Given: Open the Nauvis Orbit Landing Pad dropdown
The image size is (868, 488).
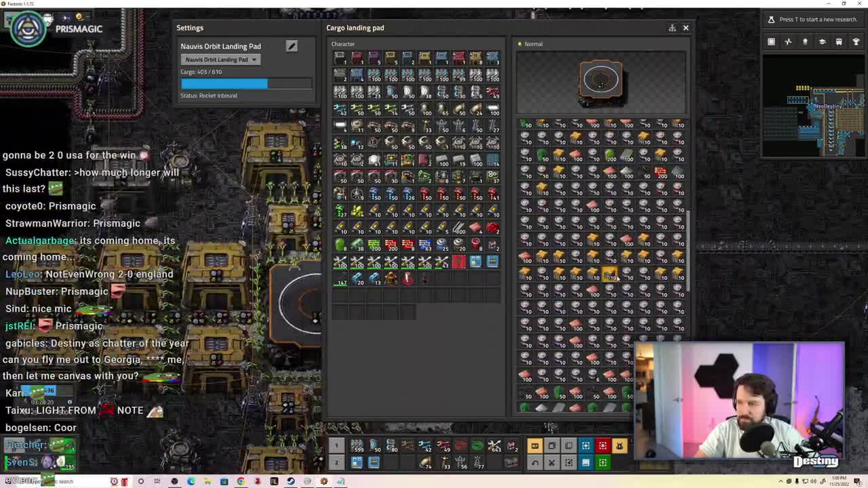Looking at the screenshot, I should [221, 60].
